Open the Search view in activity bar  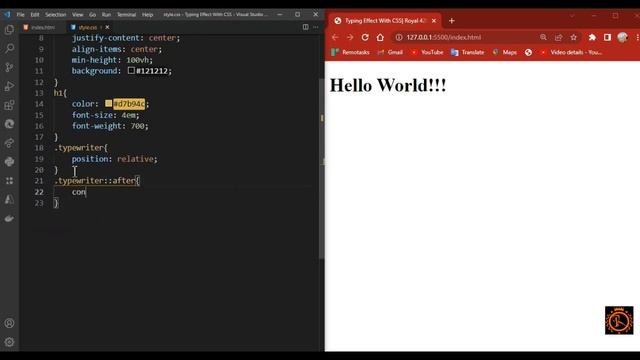pyautogui.click(x=9, y=48)
